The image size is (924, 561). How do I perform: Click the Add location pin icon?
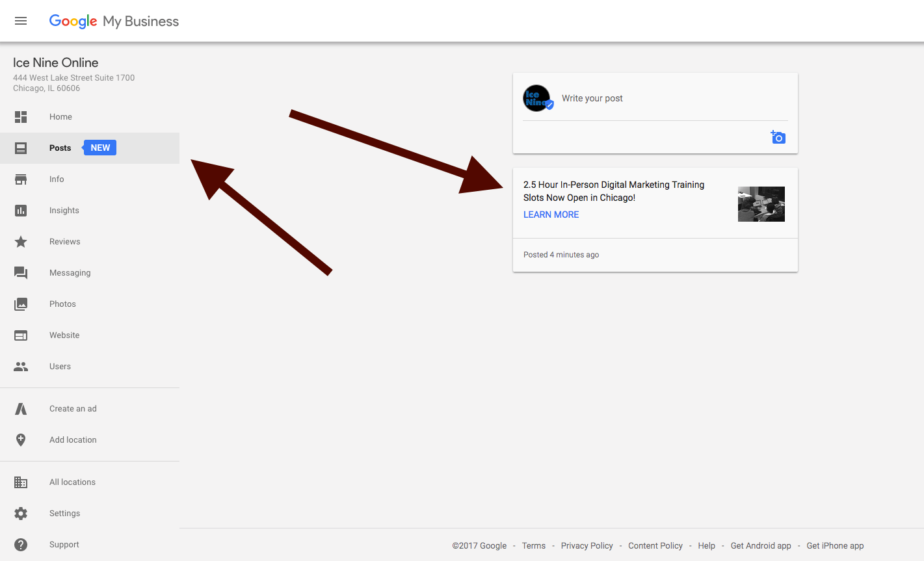coord(21,440)
